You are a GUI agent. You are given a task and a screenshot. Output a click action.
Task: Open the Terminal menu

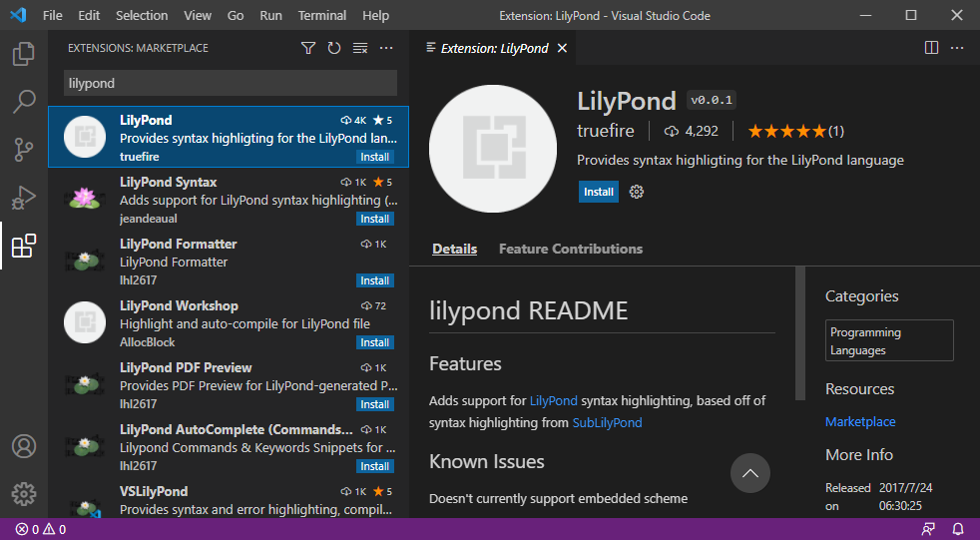tap(322, 16)
